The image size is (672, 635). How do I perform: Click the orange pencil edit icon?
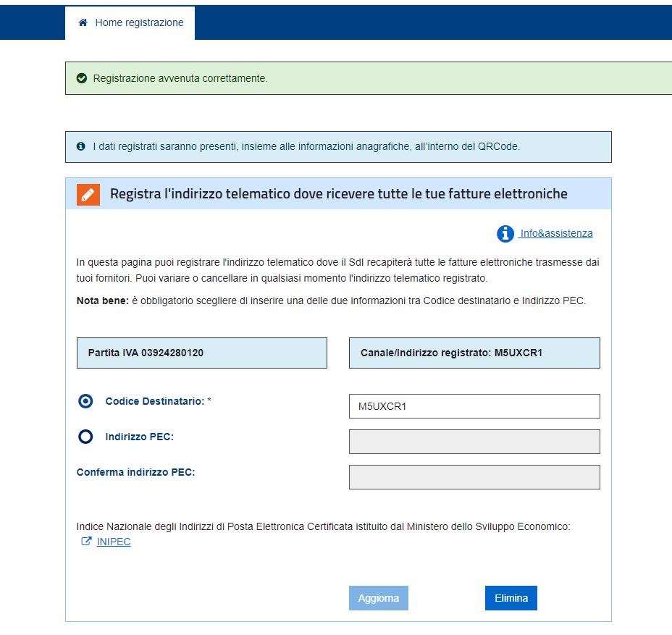(88, 194)
